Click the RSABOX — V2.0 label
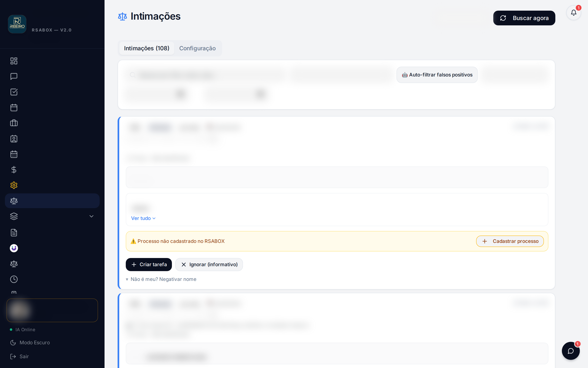This screenshot has width=588, height=368. coord(52,30)
